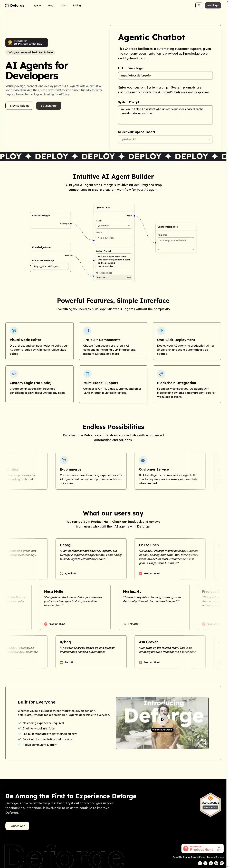
Task: Click the SourceForge review badge
Action: [210, 805]
